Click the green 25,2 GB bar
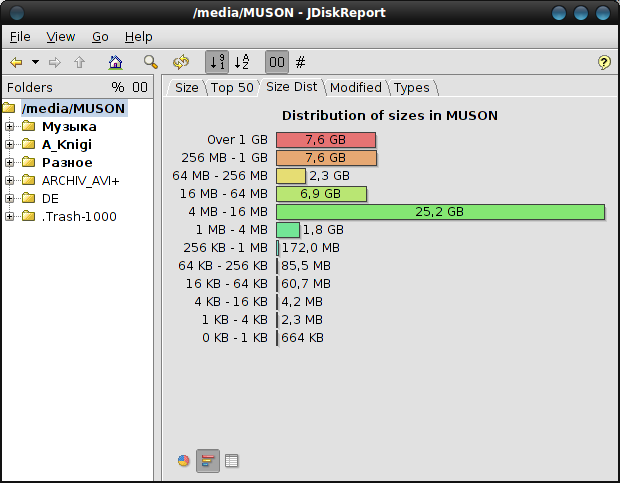The height and width of the screenshot is (483, 620). pyautogui.click(x=440, y=212)
